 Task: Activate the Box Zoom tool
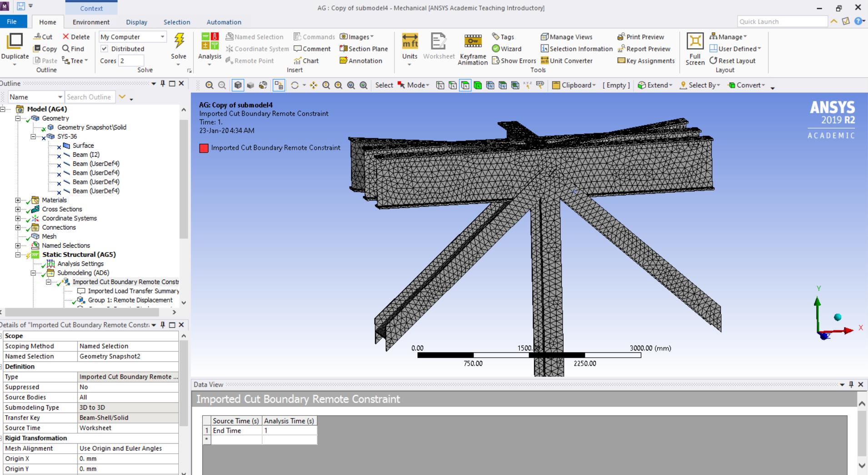pos(339,85)
